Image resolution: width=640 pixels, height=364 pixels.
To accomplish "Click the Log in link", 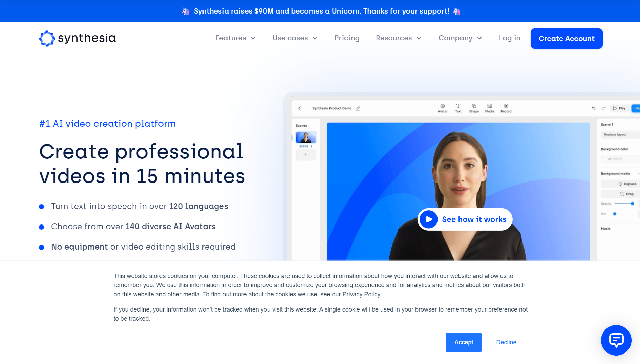I will pyautogui.click(x=509, y=38).
